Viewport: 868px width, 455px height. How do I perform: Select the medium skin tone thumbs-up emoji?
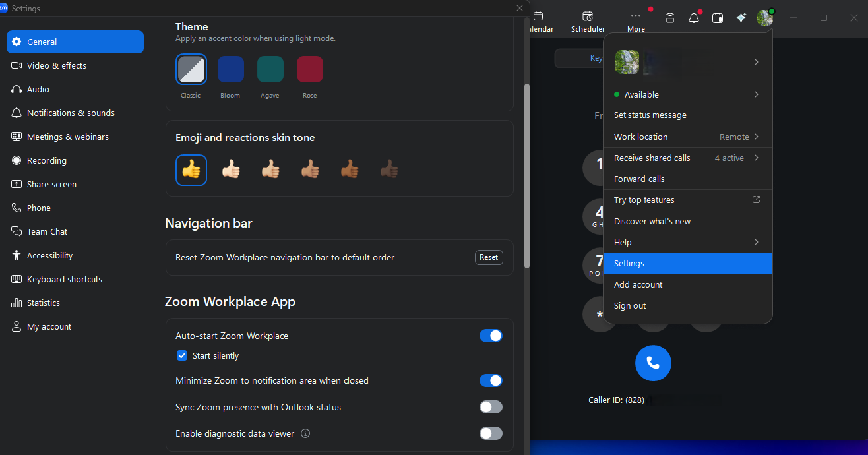tap(310, 170)
